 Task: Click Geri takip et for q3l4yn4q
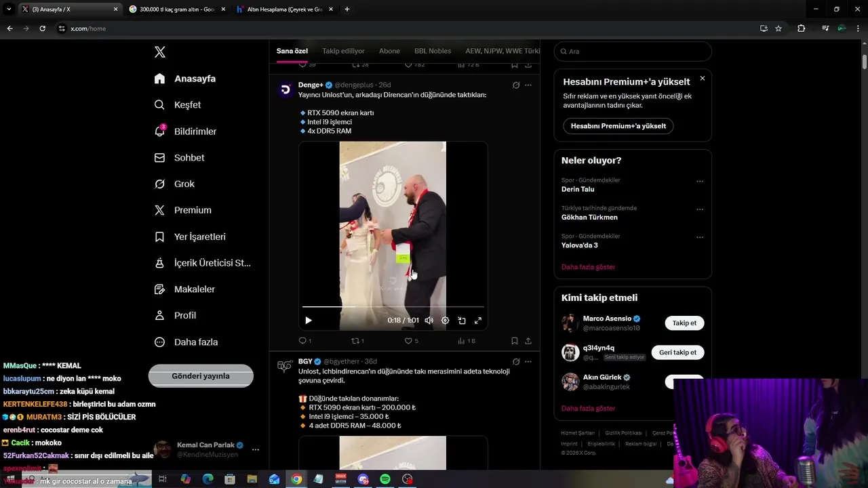pyautogui.click(x=677, y=352)
